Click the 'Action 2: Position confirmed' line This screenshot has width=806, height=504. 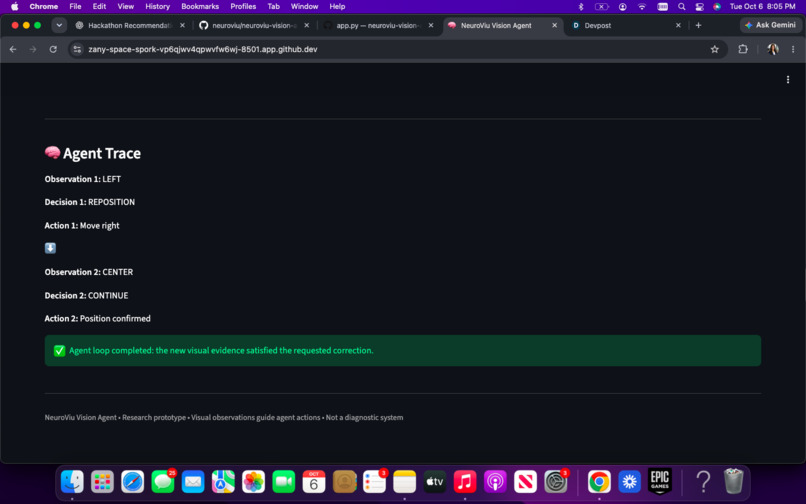(98, 318)
